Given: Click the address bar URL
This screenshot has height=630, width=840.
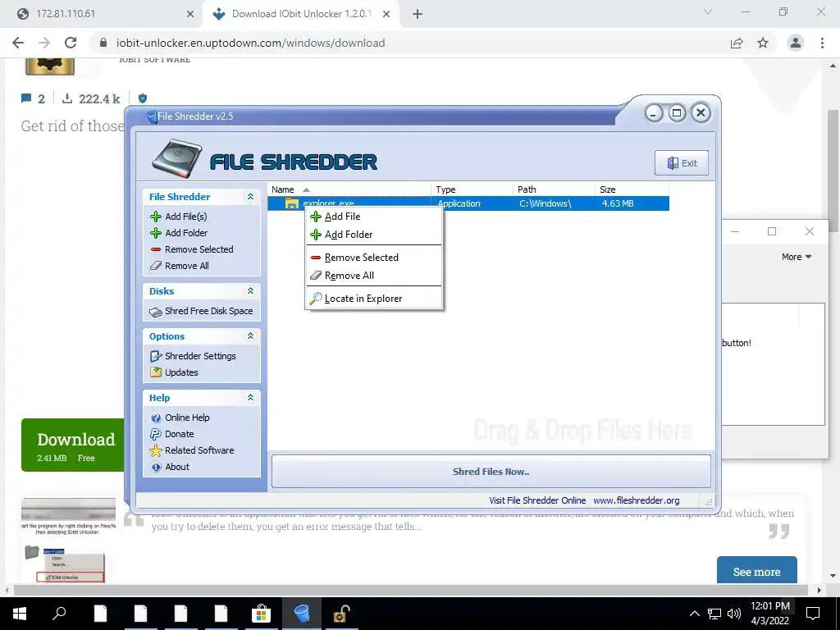Looking at the screenshot, I should point(251,43).
